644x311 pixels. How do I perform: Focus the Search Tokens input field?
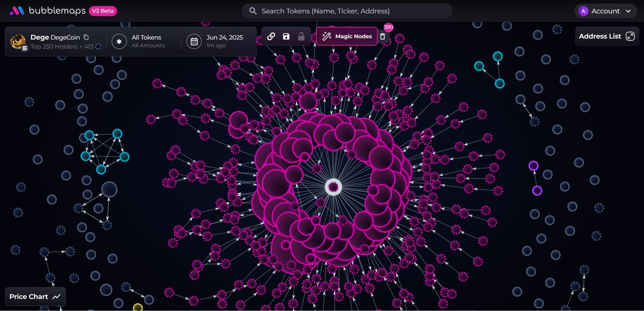click(x=347, y=11)
